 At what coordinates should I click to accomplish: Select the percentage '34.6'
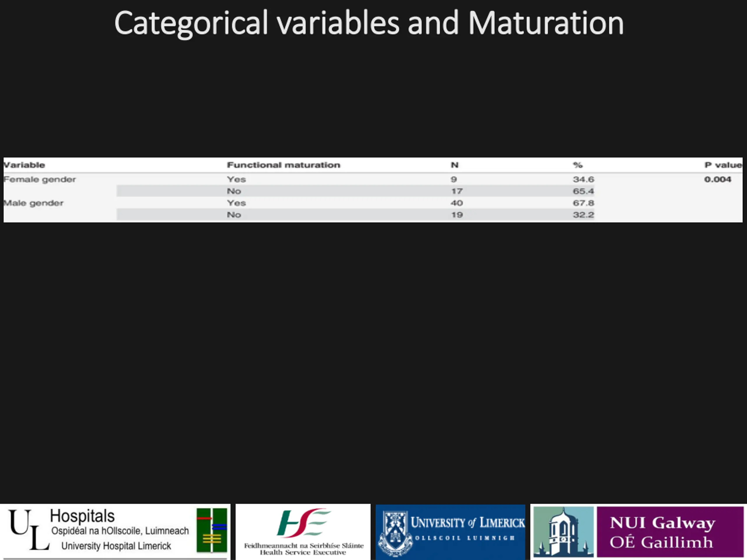[x=583, y=179]
